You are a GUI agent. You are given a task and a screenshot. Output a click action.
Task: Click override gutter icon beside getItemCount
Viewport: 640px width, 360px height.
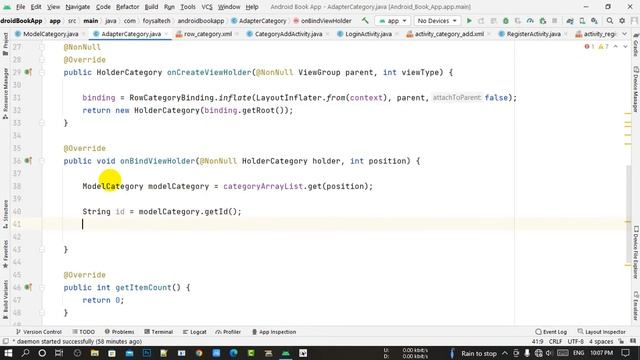[x=28, y=287]
